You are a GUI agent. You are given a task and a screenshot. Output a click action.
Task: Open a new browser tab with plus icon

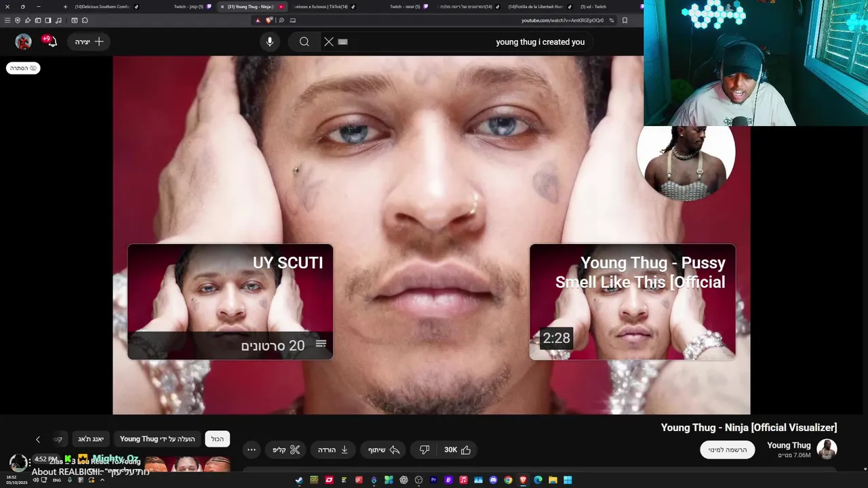pos(65,7)
